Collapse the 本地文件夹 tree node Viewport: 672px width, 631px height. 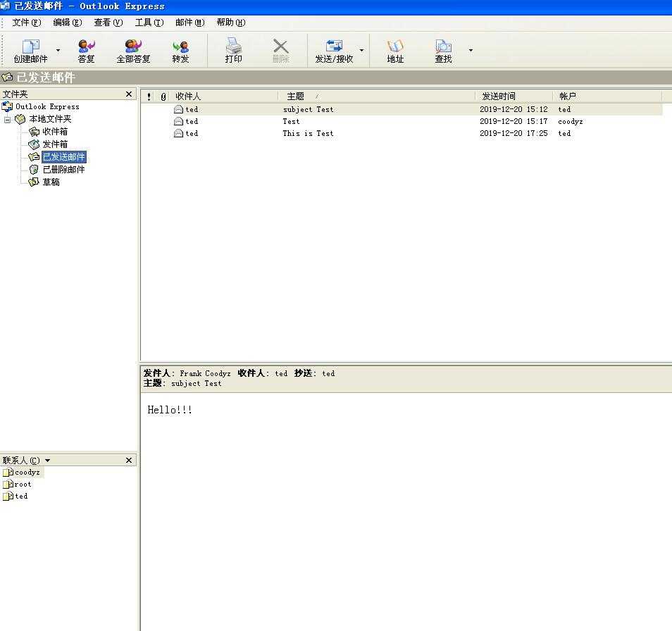[7, 120]
